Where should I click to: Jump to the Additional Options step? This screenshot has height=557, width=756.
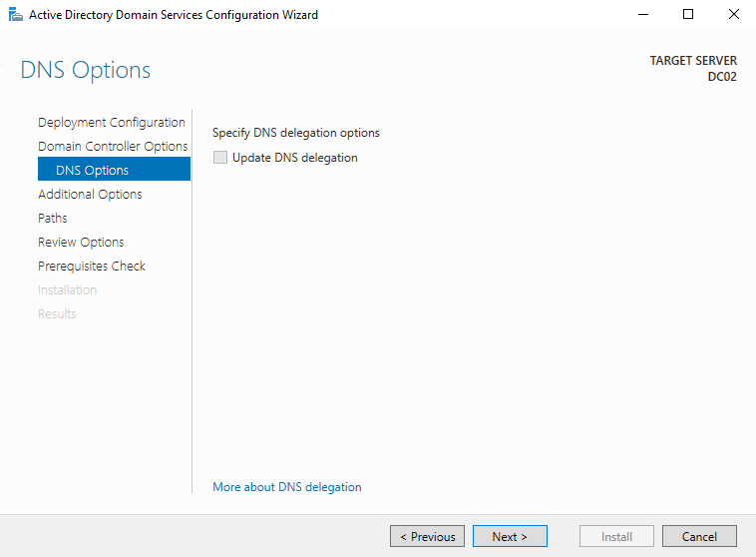(x=90, y=195)
